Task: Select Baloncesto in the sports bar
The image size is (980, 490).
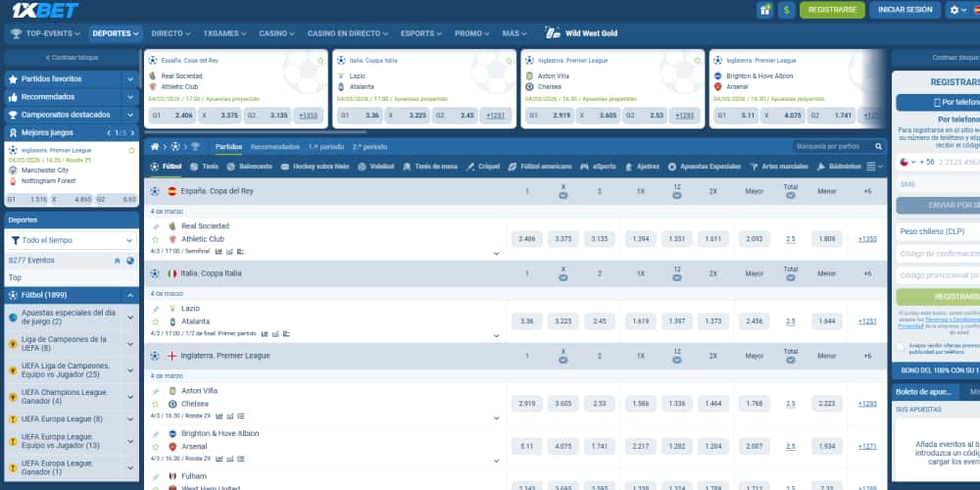Action: [x=249, y=167]
